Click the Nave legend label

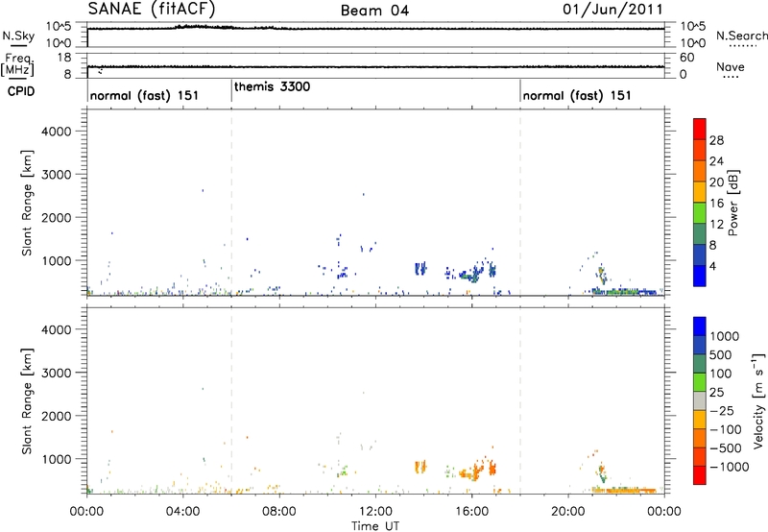(730, 66)
